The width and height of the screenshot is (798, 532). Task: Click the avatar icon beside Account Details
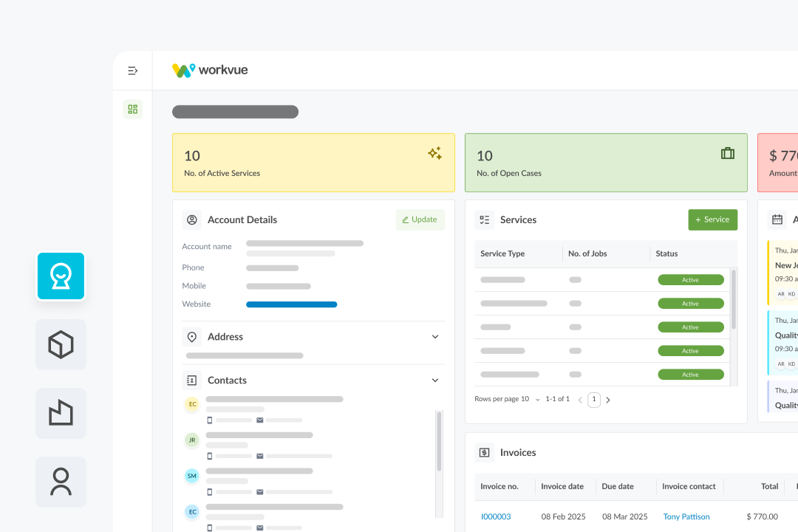point(192,219)
